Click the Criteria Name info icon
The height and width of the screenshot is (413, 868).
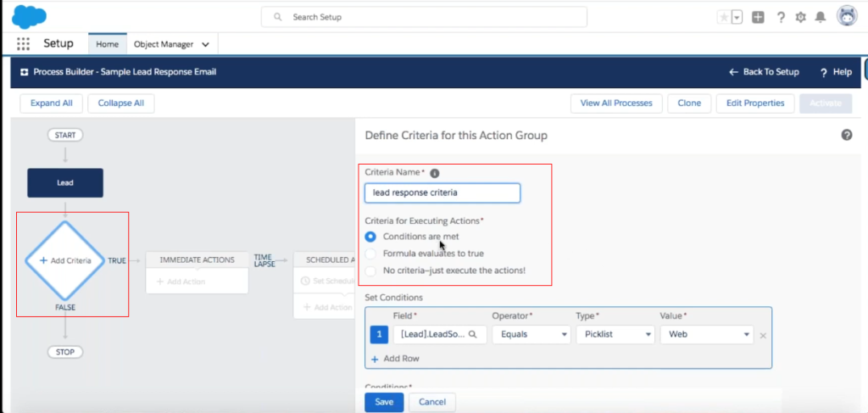(x=435, y=173)
